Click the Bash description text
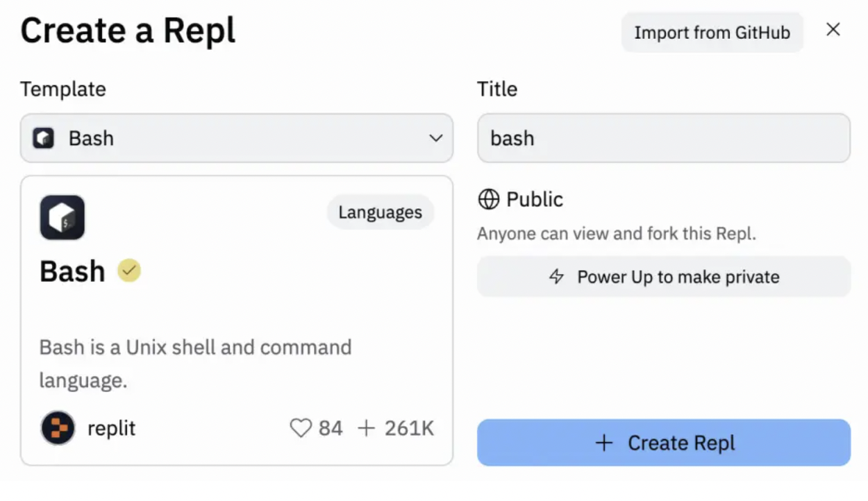This screenshot has height=501, width=868. coord(196,364)
